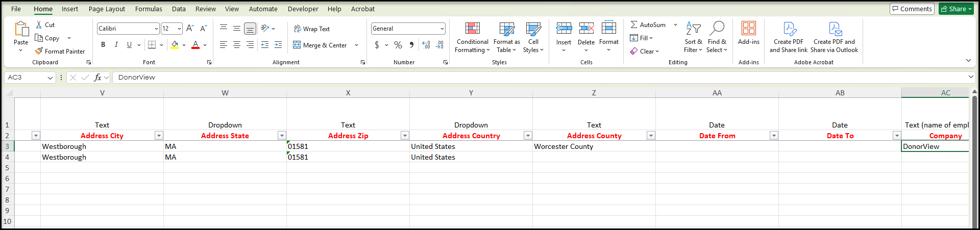
Task: Open Conditional Formatting menu
Action: (x=473, y=37)
